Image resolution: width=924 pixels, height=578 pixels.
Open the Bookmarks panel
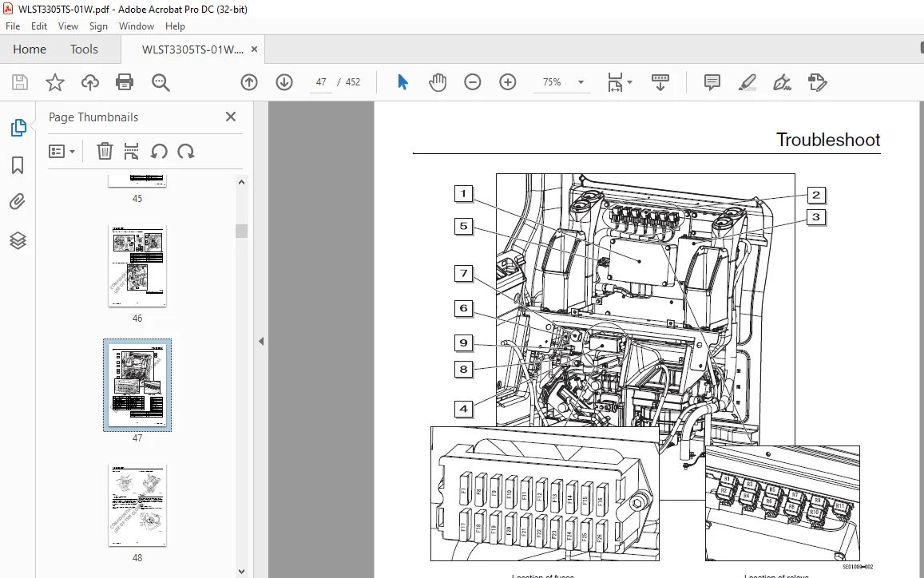[18, 165]
